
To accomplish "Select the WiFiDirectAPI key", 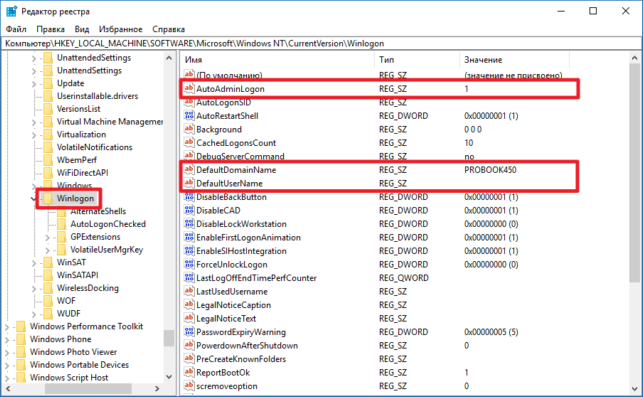I will [x=82, y=173].
